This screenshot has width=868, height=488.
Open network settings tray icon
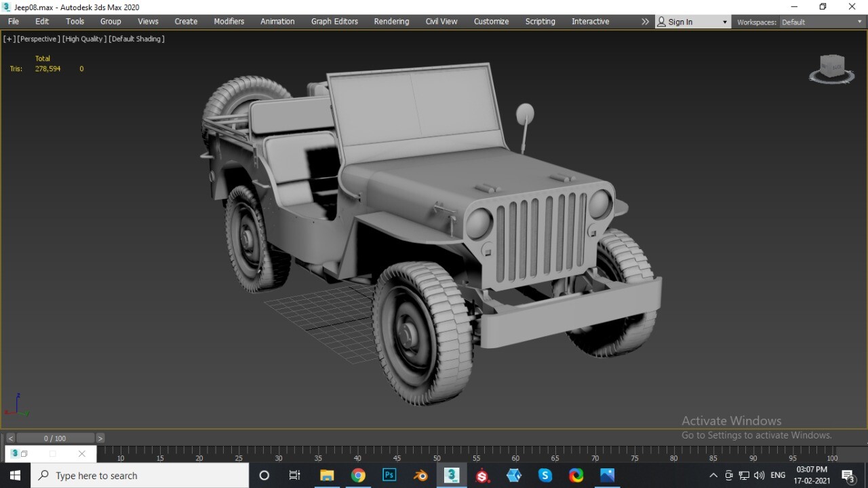pos(744,476)
